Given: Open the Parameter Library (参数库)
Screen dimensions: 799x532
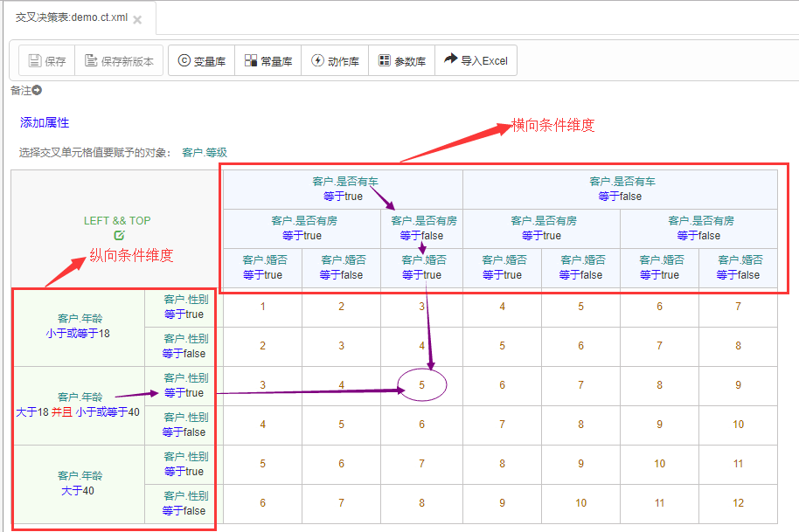Looking at the screenshot, I should tap(401, 60).
